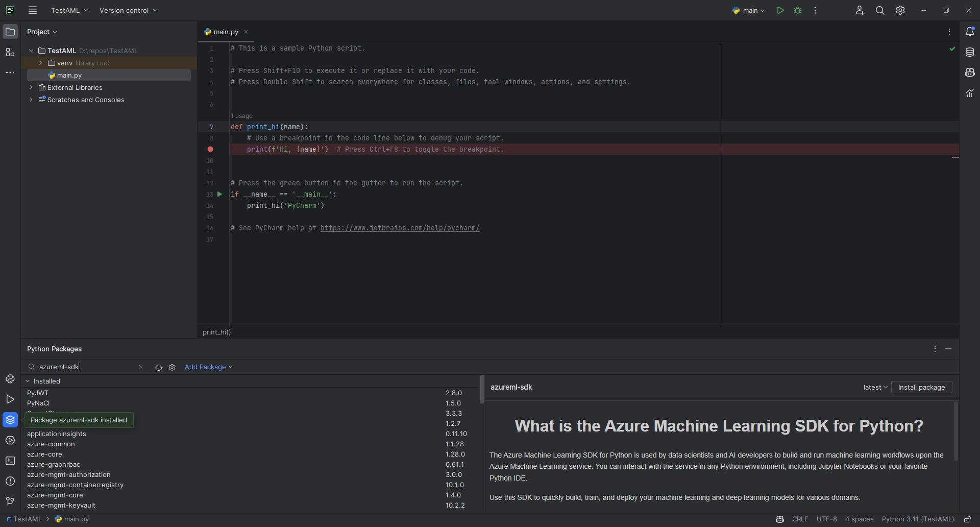Image resolution: width=980 pixels, height=527 pixels.
Task: Toggle read-only lock icon in status bar
Action: pyautogui.click(x=967, y=519)
